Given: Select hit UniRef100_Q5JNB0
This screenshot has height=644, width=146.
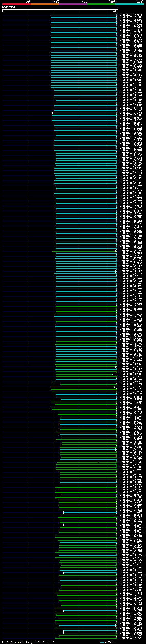Looking at the screenshot, I should [x=131, y=105].
